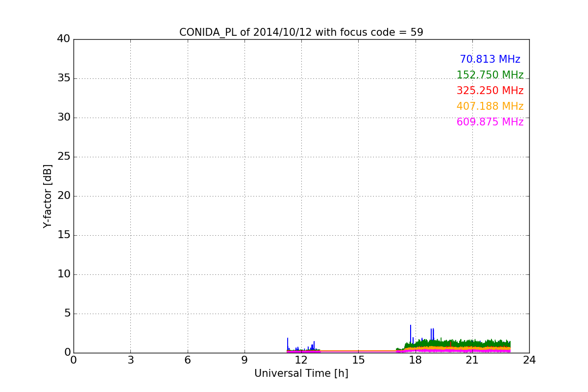Click the x-axis tick value 9
The image size is (588, 392).
(x=245, y=360)
